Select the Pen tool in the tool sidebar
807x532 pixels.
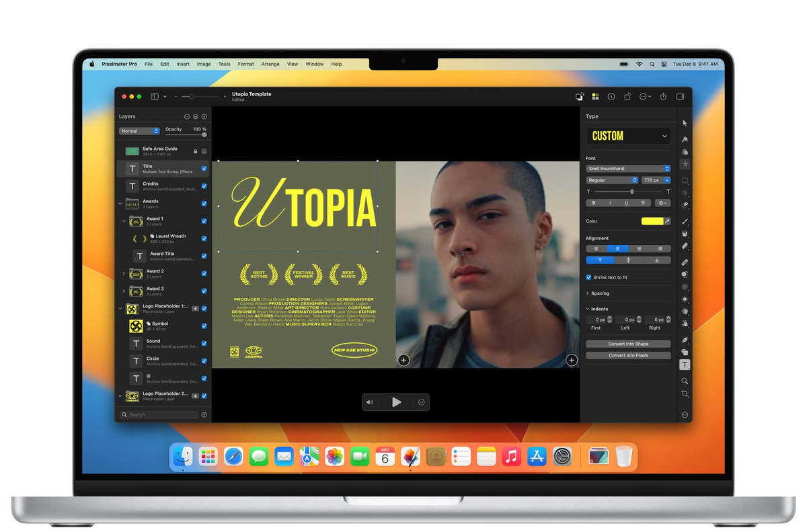pos(685,340)
